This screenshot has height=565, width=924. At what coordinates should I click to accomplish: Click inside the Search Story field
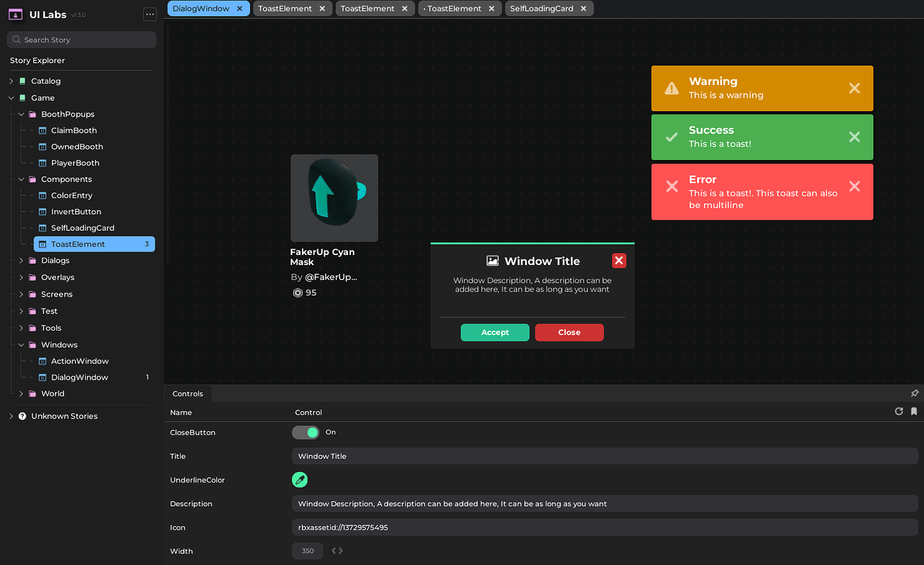pyautogui.click(x=80, y=39)
